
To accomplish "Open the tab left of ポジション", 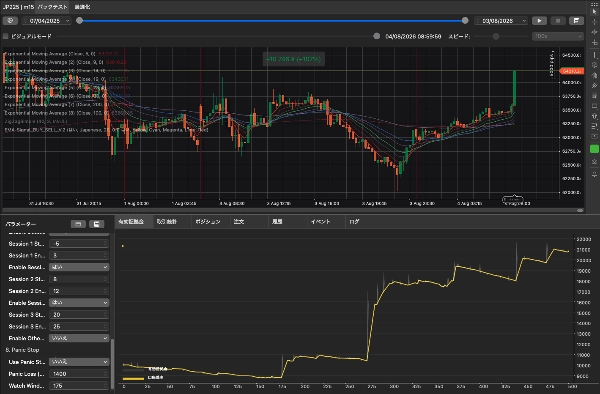I will click(x=166, y=221).
